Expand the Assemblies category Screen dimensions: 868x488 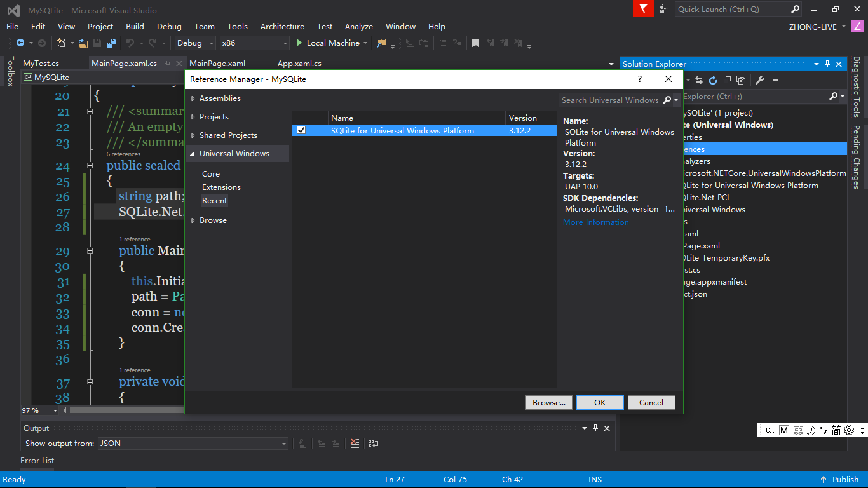coord(193,98)
